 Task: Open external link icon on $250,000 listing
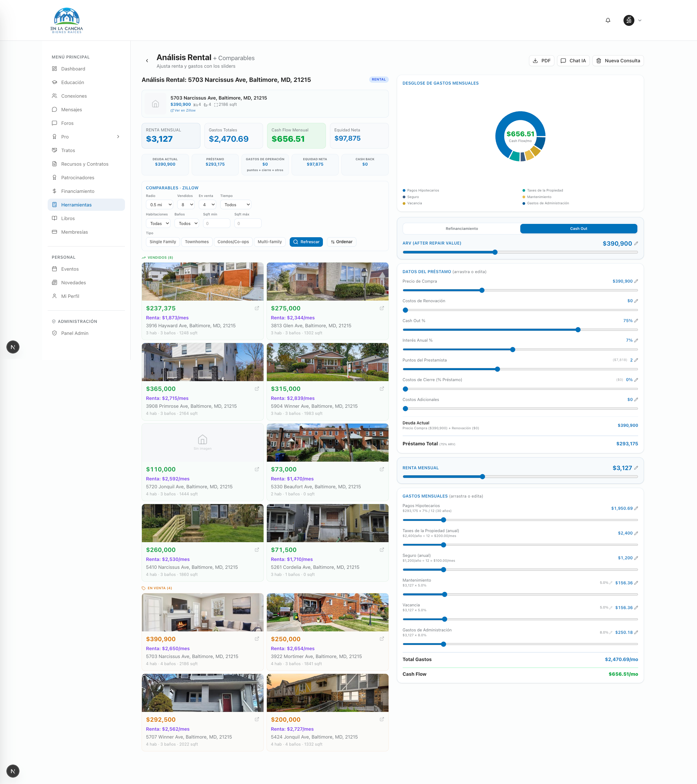(382, 639)
